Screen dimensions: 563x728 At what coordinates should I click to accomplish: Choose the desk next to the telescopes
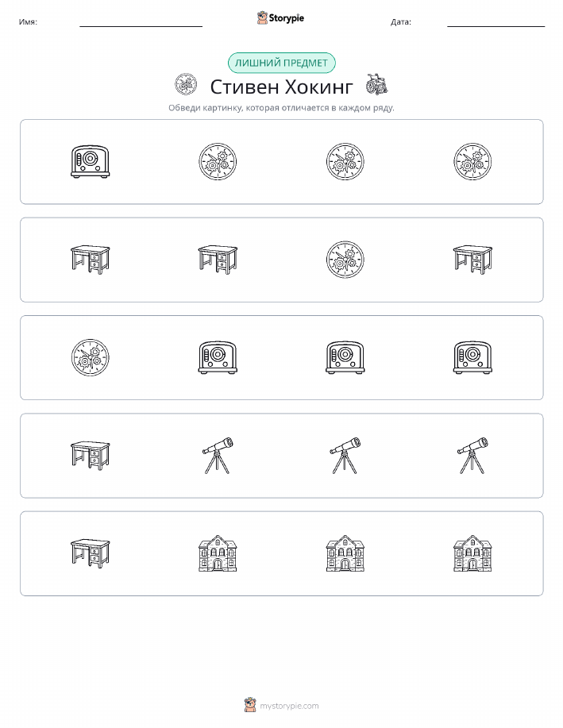coord(90,456)
